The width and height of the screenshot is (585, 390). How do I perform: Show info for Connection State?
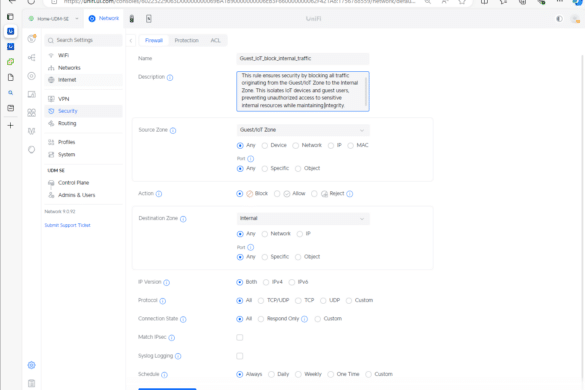(x=183, y=319)
